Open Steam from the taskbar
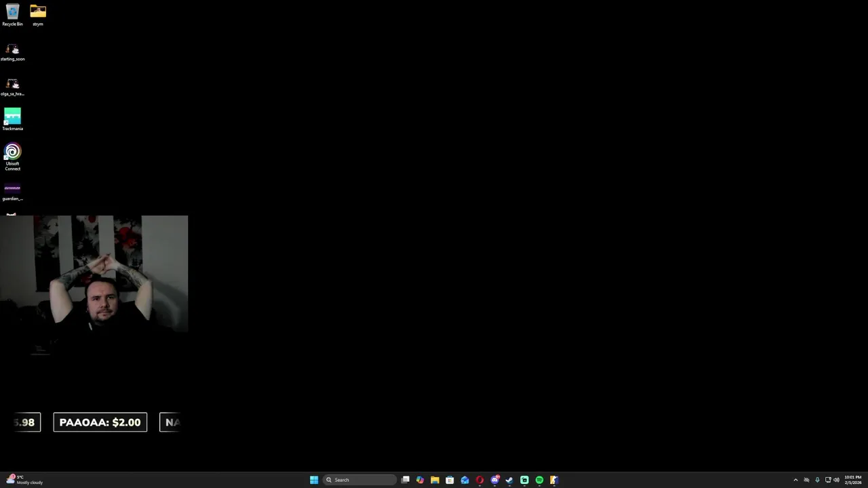The image size is (868, 488). pos(509,480)
